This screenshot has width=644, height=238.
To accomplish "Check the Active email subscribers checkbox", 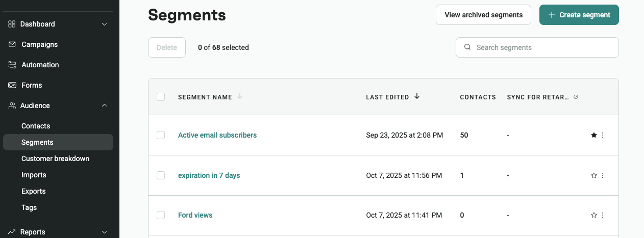I will (161, 135).
